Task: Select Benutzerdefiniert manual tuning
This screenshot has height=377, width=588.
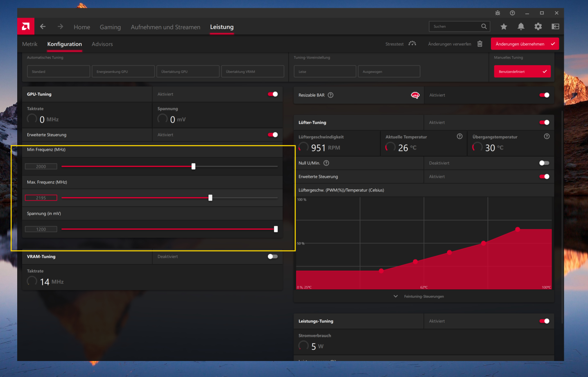Action: 522,71
